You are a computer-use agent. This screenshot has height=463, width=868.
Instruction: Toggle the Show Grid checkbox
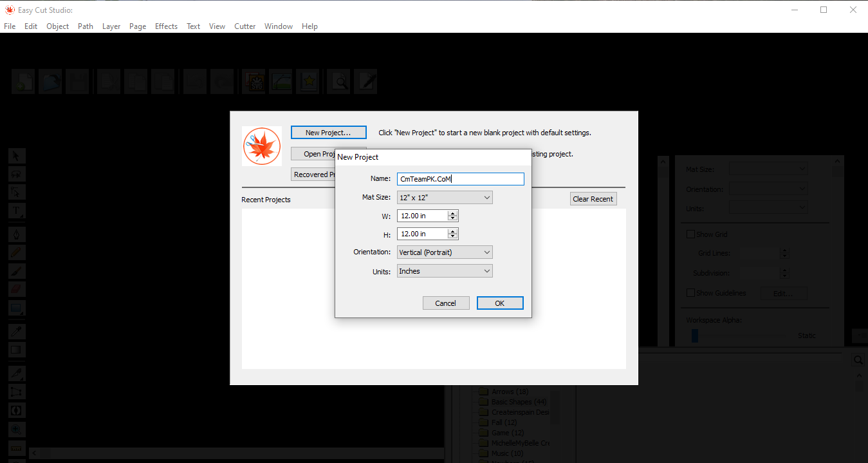tap(691, 234)
